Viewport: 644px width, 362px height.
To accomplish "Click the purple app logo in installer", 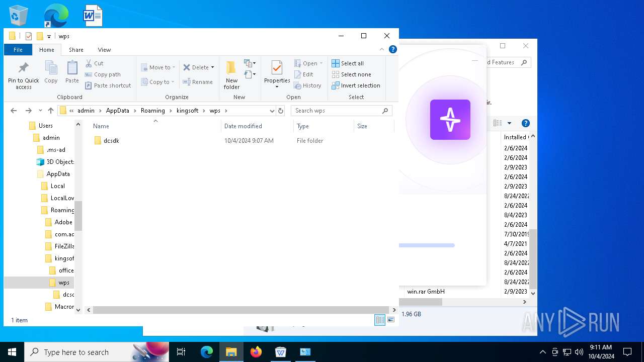I will [450, 120].
